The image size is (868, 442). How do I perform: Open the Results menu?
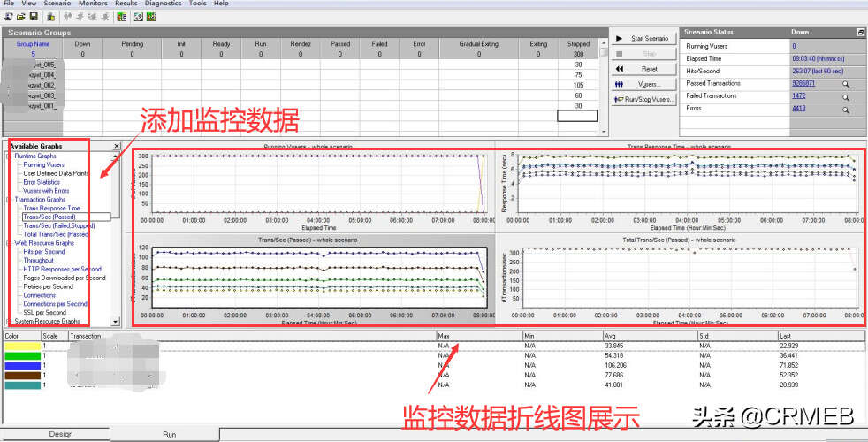click(x=126, y=4)
